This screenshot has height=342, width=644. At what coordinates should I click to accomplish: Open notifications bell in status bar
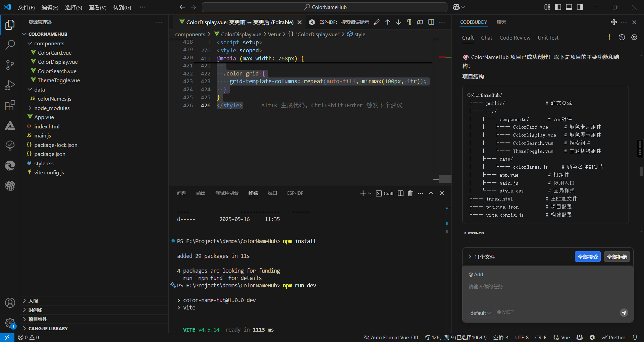point(635,338)
